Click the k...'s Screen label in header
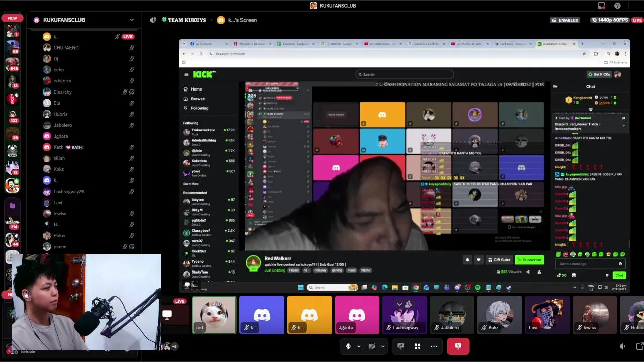 (243, 20)
